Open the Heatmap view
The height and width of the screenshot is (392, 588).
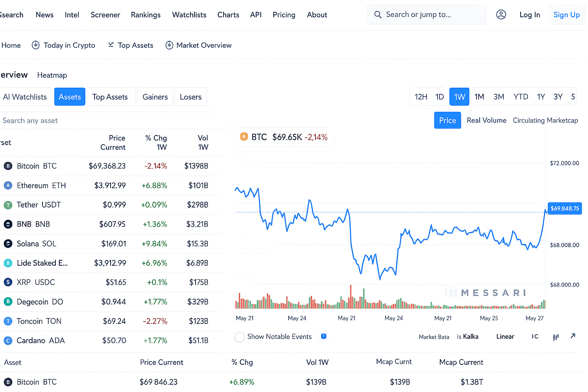point(52,75)
